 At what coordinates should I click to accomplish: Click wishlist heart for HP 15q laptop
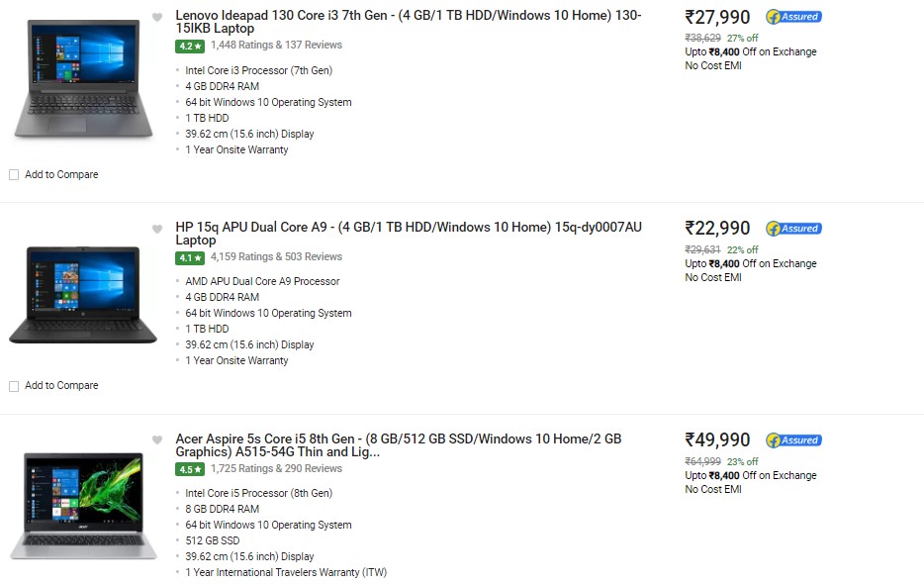coord(156,229)
